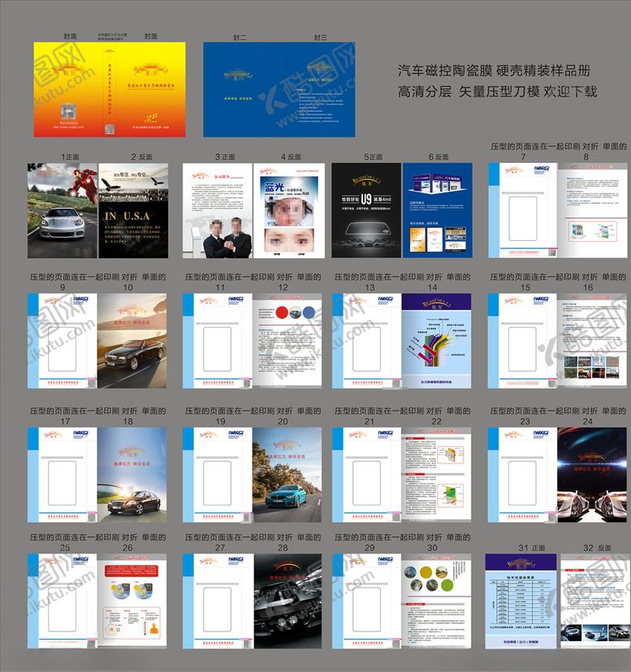This screenshot has height=672, width=631.
Task: Open page 16 with photo grid
Action: (592, 341)
